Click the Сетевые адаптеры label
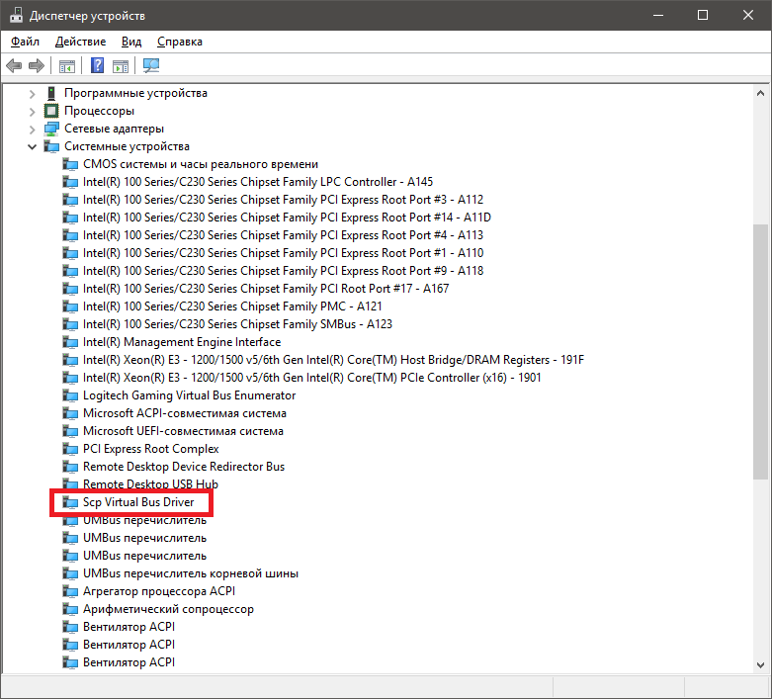Image resolution: width=772 pixels, height=700 pixels. pos(114,129)
